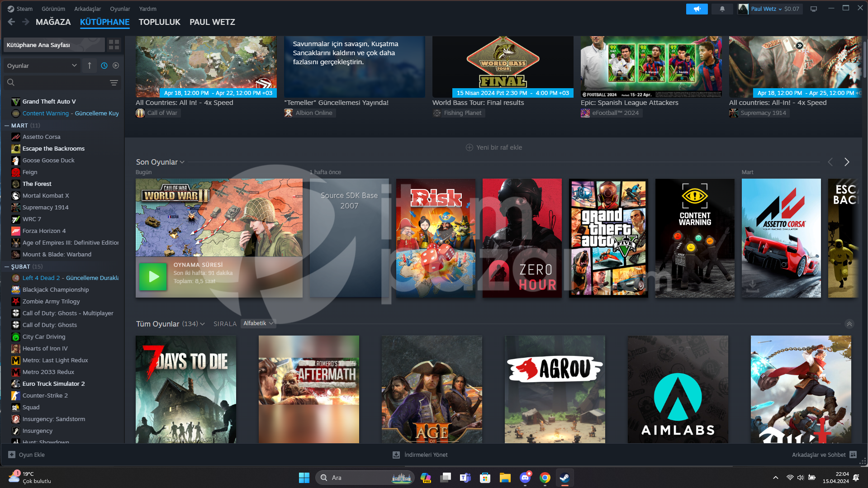This screenshot has height=488, width=868.
Task: Switch library to grid collections view
Action: pos(114,45)
